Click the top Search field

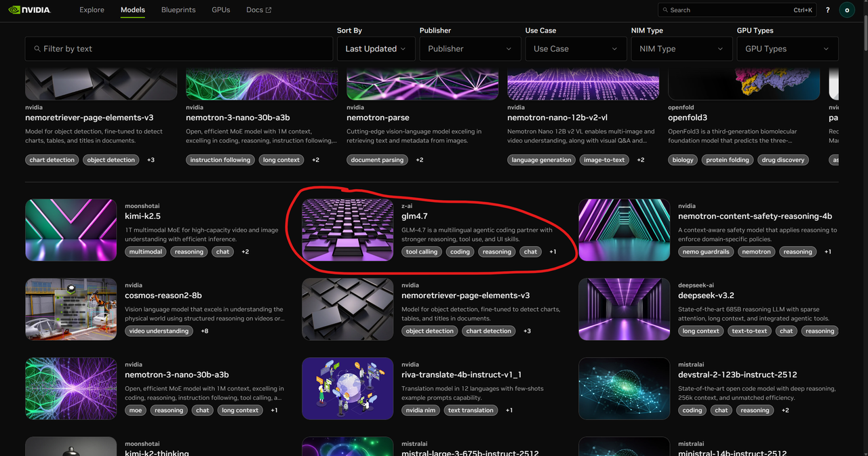[x=737, y=10]
